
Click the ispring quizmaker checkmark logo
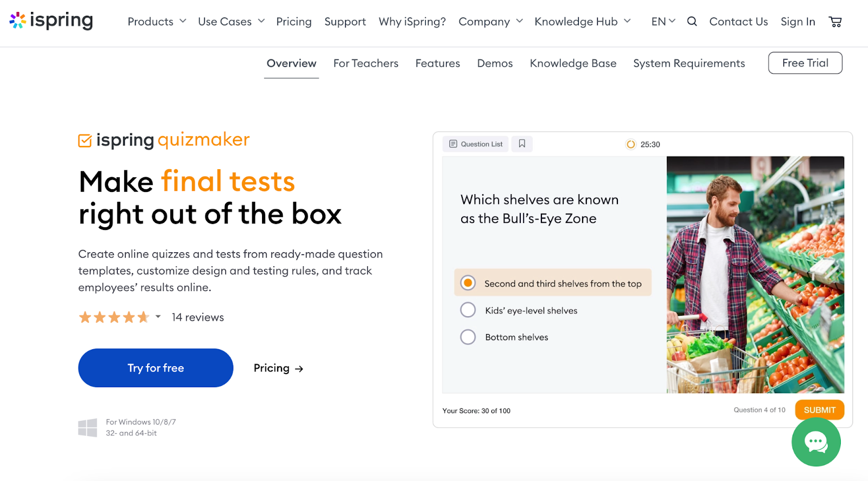click(x=85, y=140)
